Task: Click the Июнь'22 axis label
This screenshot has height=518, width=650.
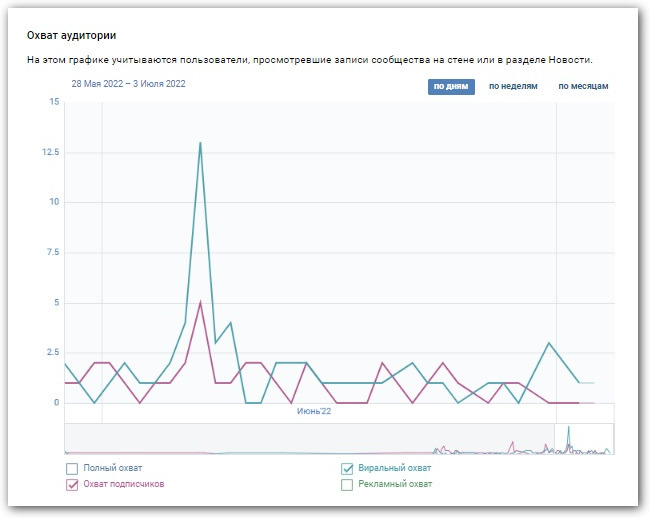Action: (x=313, y=410)
